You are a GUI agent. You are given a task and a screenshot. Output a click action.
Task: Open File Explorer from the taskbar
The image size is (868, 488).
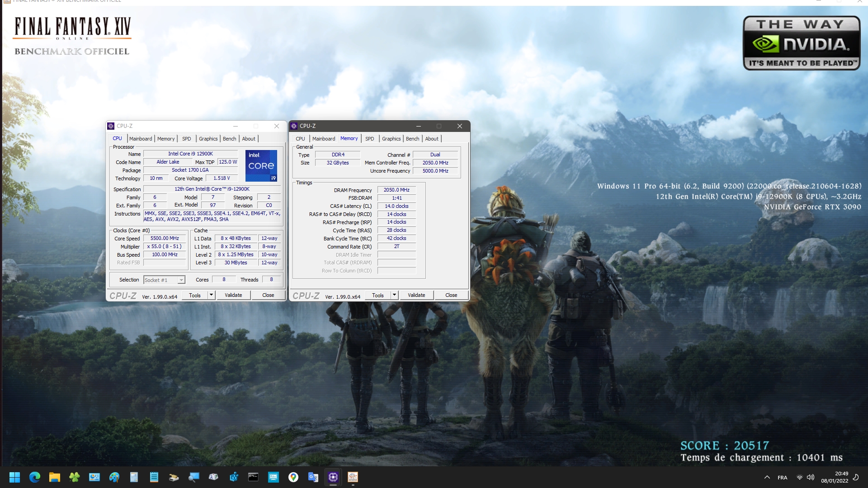pyautogui.click(x=55, y=477)
